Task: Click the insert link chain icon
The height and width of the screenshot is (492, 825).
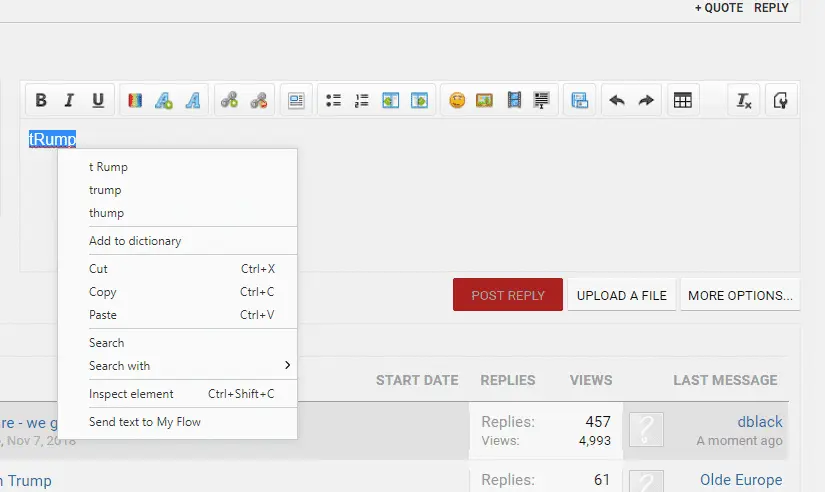Action: tap(229, 100)
